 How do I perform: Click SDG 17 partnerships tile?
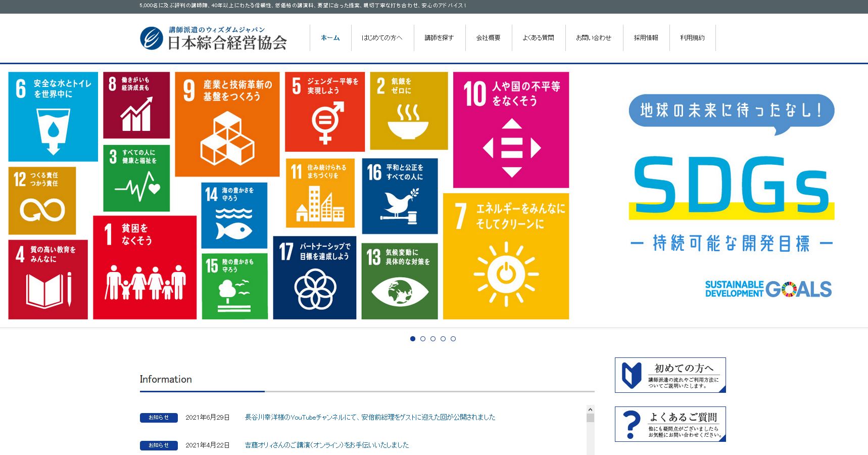tap(315, 278)
